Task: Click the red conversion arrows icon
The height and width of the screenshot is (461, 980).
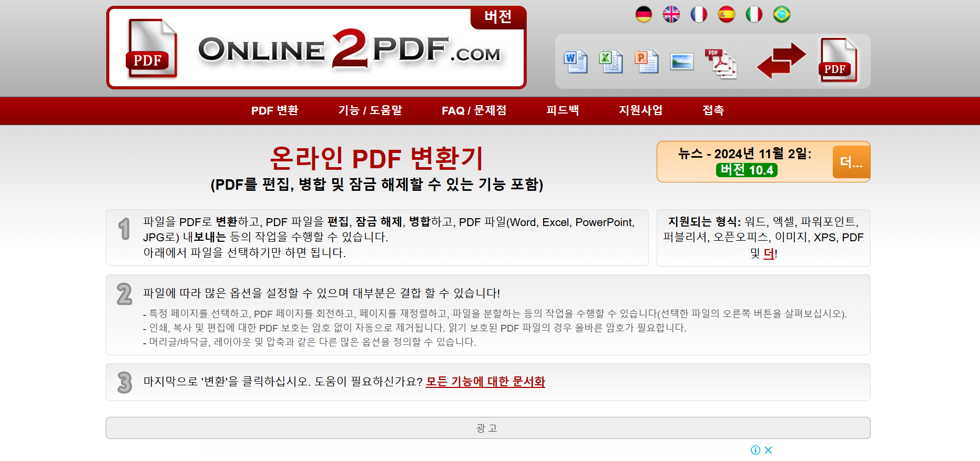Action: point(781,61)
